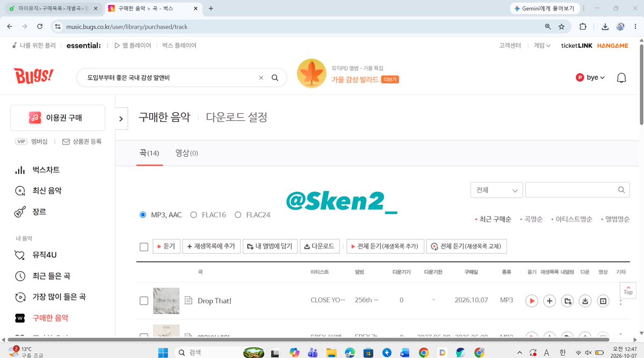Viewport: 644px width, 358px height.
Task: Open a new browser tab
Action: [211, 8]
